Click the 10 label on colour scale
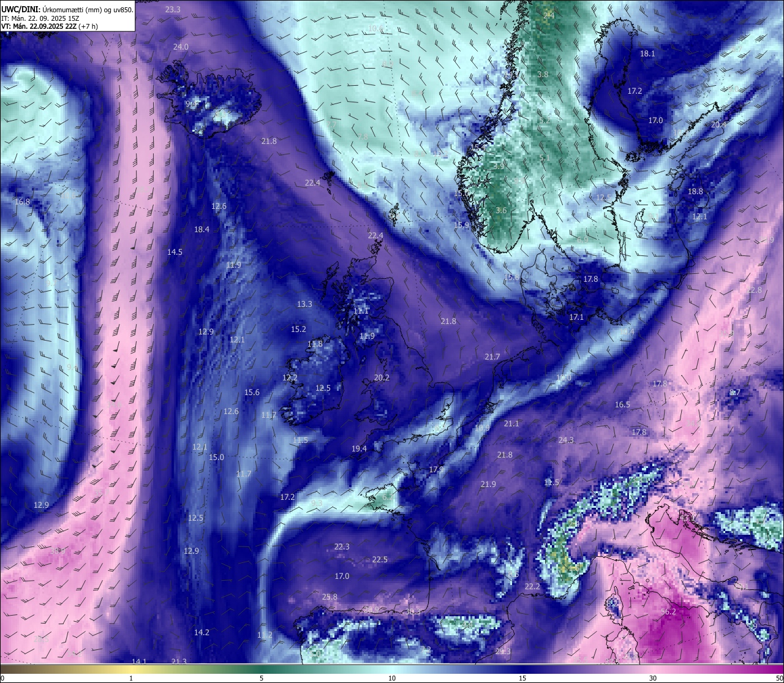Screen dimensions: 784x683 coord(392,678)
